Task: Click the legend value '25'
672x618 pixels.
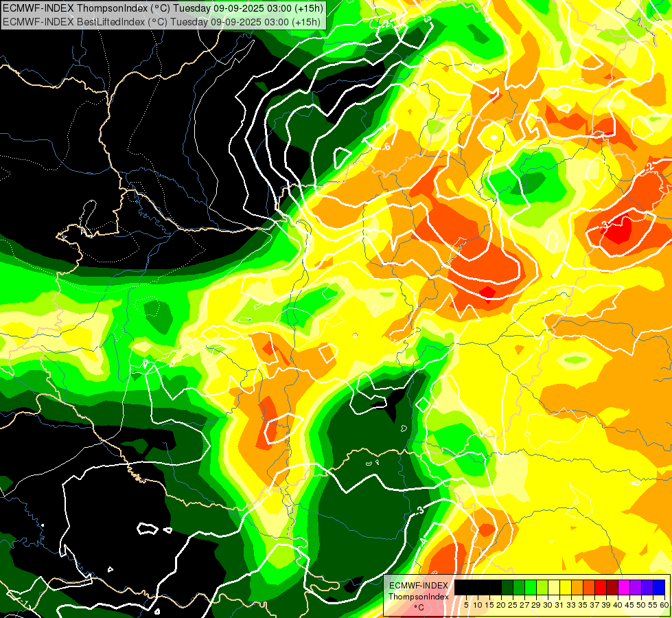Action: (x=513, y=605)
